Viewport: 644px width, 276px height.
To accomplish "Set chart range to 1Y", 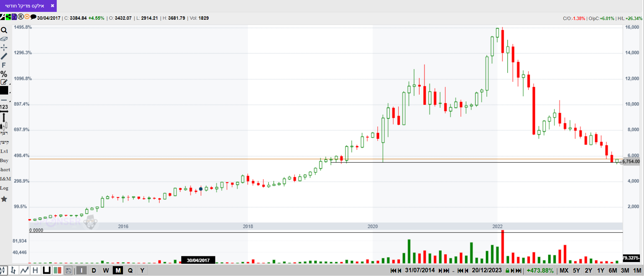I will (601, 271).
